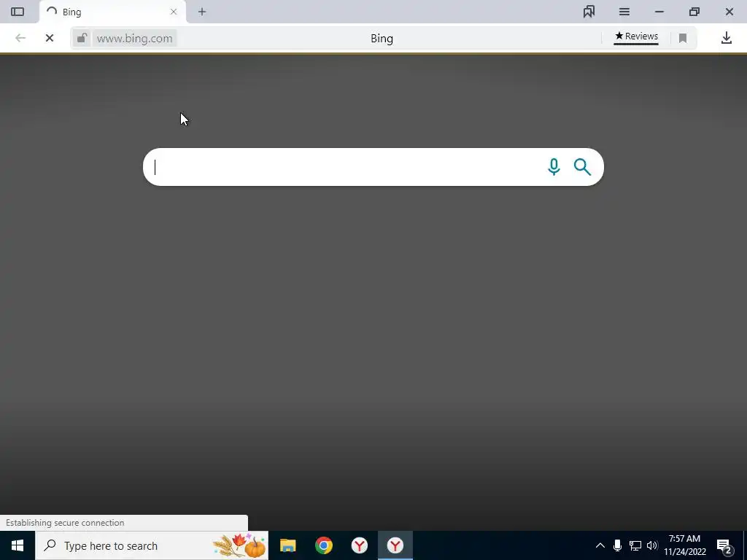This screenshot has height=560, width=747.
Task: Show hidden system tray icons
Action: (600, 545)
